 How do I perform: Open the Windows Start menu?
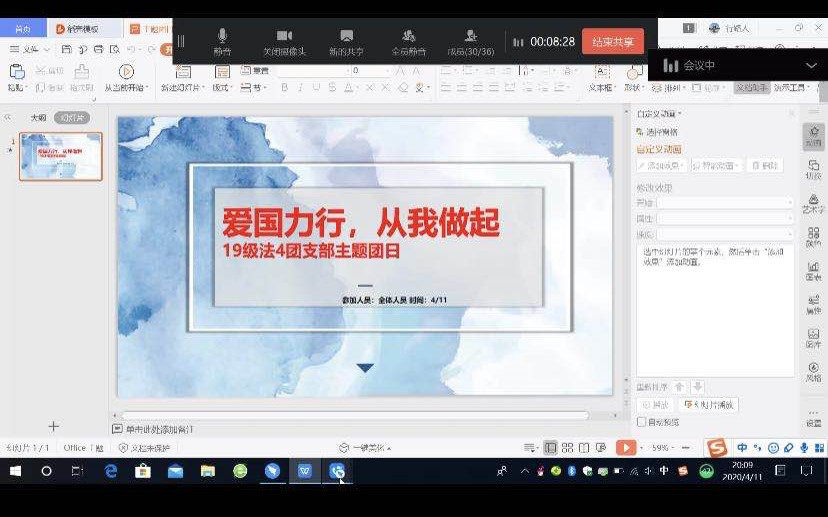15,471
